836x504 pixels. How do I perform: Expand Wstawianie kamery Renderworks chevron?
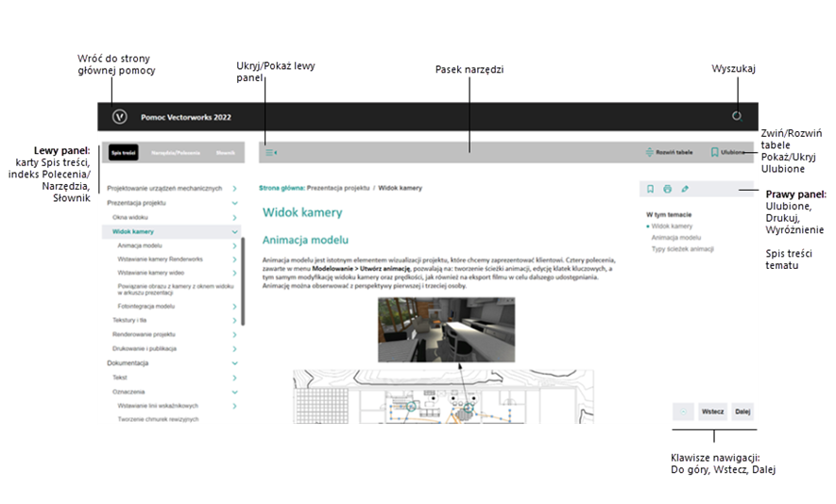pos(234,260)
